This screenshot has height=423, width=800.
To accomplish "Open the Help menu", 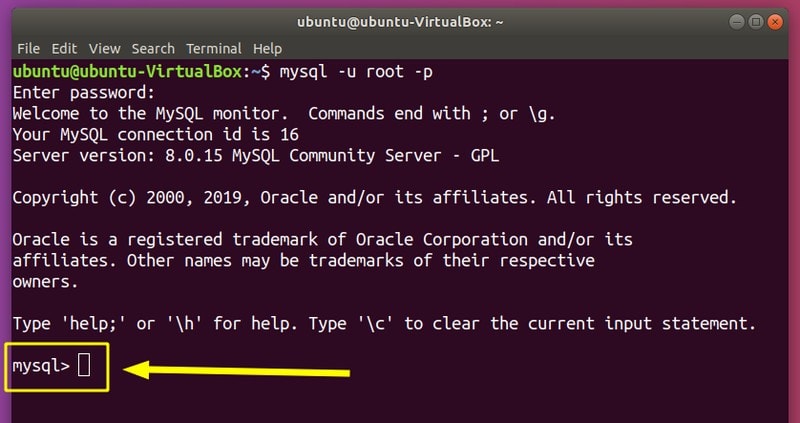I will point(267,48).
